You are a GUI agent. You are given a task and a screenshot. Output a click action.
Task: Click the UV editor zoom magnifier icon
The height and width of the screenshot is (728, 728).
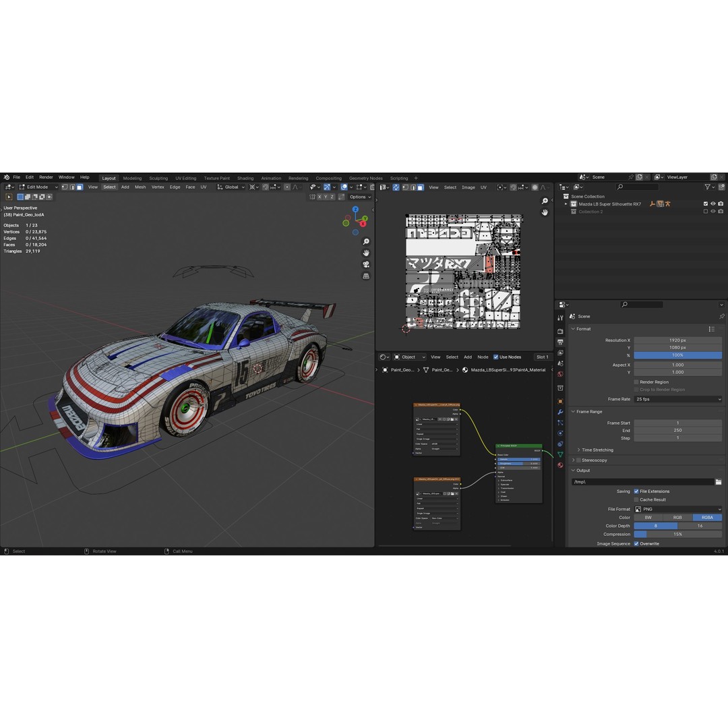(x=545, y=201)
